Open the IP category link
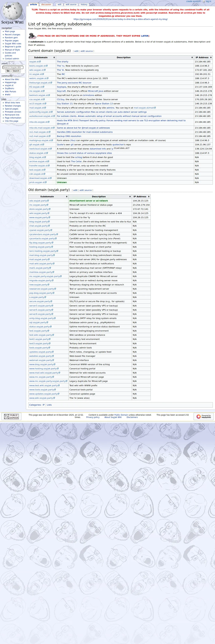The height and width of the screenshot is (644, 215). 44,405
